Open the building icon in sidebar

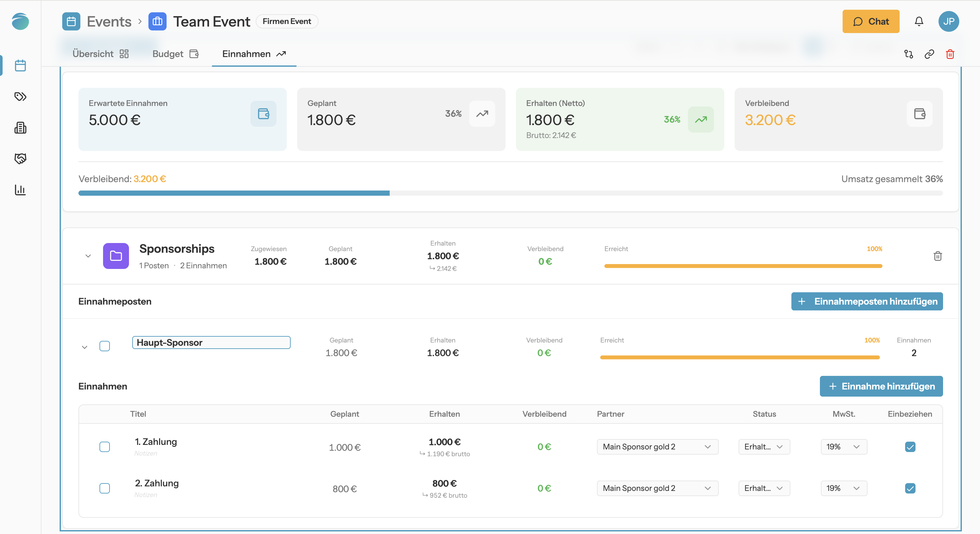click(20, 128)
